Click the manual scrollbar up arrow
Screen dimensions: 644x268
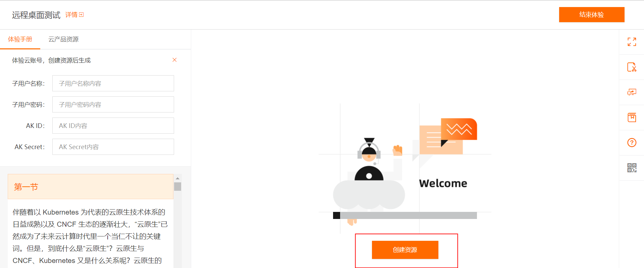pyautogui.click(x=177, y=178)
